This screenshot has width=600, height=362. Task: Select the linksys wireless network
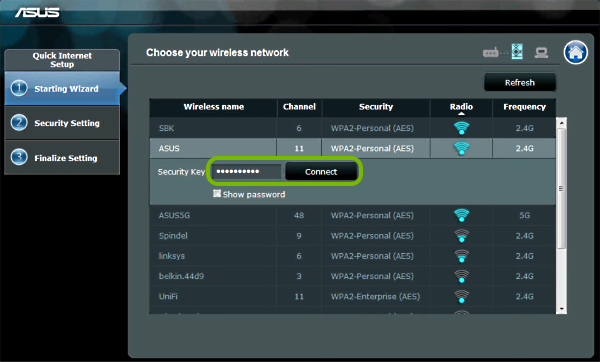(352, 256)
